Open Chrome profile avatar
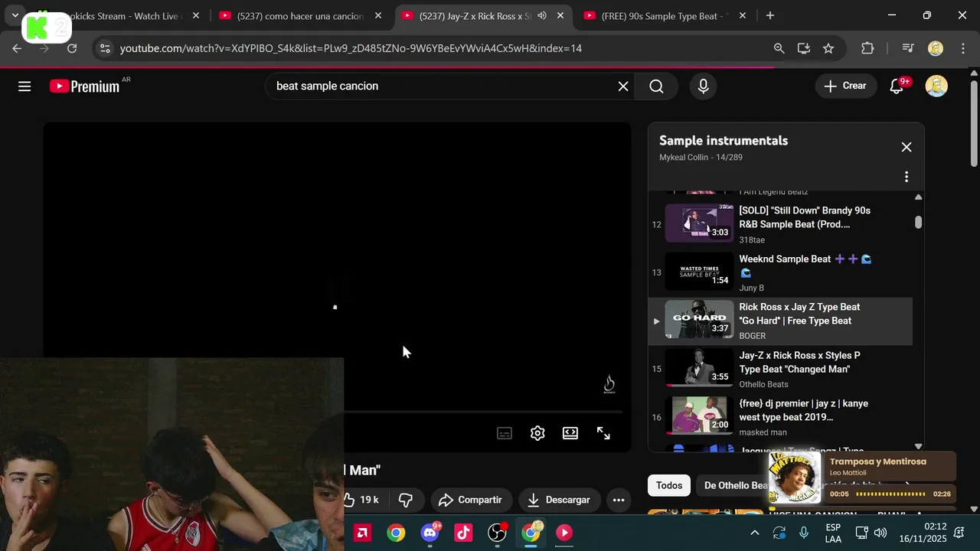Screen dimensions: 980x551 (x=936, y=48)
